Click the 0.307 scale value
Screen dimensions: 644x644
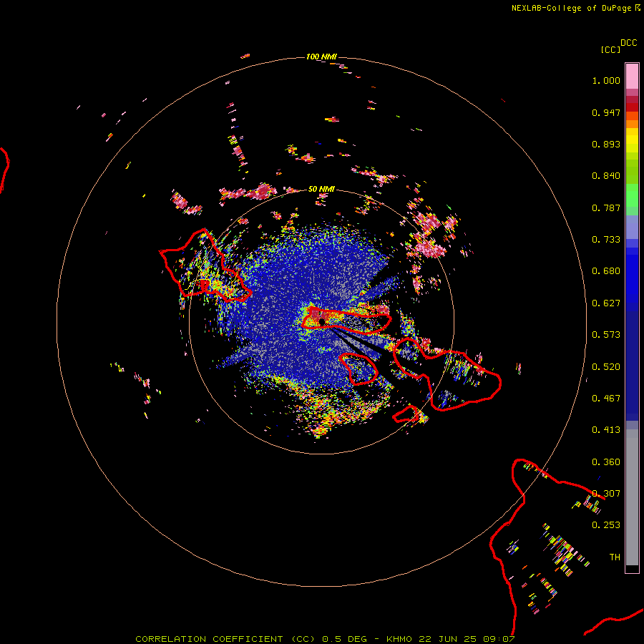[x=606, y=494]
